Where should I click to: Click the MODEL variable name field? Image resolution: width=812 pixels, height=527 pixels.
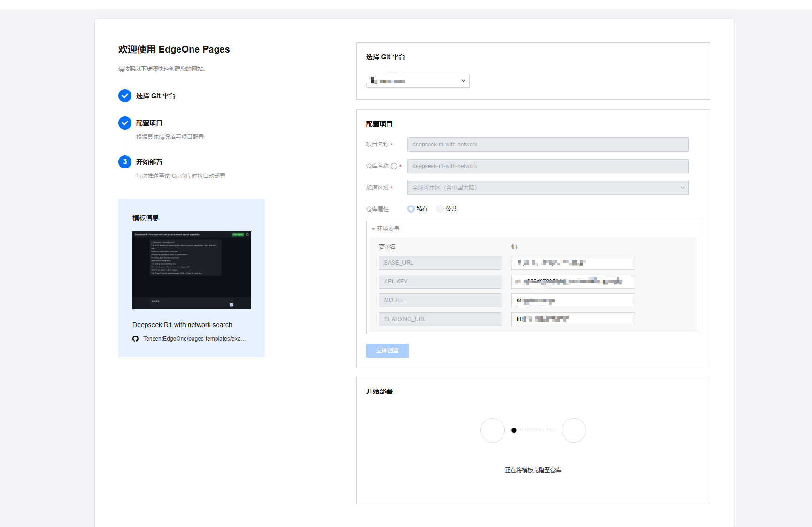(x=441, y=300)
